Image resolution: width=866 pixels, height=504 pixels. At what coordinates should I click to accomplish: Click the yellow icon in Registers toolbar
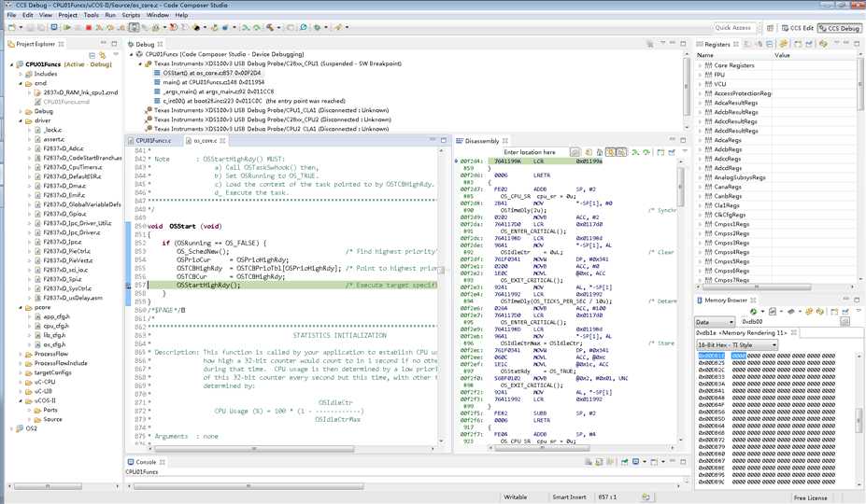pyautogui.click(x=783, y=44)
